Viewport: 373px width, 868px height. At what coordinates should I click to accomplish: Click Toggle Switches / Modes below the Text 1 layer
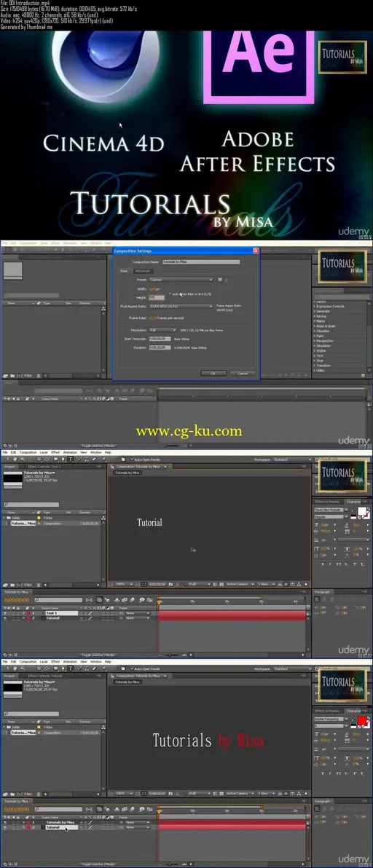(97, 655)
